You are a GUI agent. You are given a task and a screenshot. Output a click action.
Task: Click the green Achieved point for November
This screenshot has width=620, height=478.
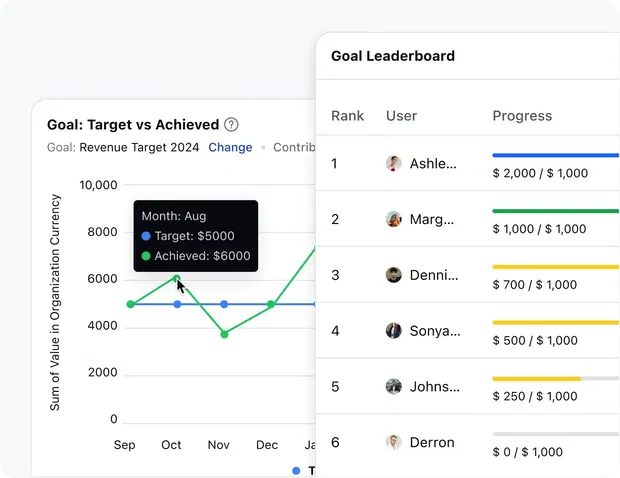(x=224, y=334)
